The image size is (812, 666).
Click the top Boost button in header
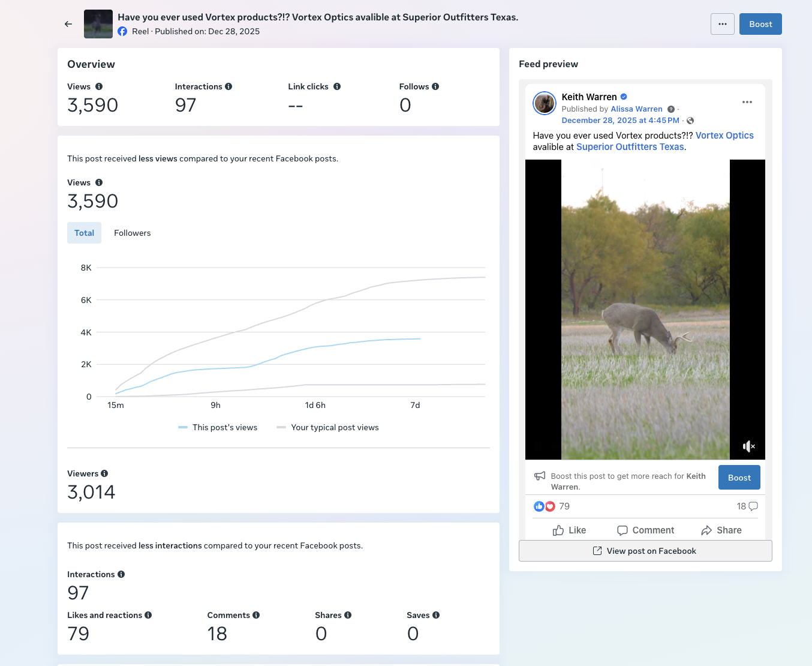(760, 24)
